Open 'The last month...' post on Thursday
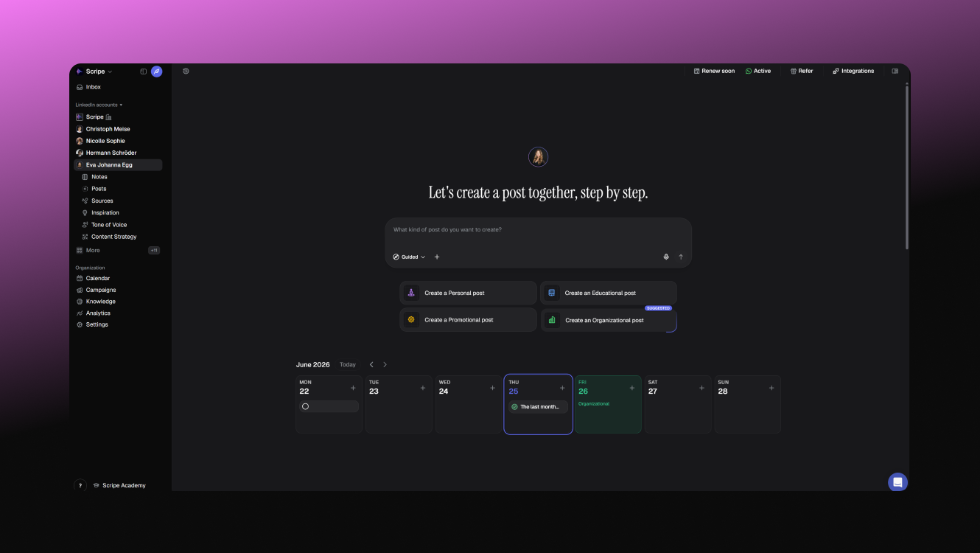 click(539, 406)
